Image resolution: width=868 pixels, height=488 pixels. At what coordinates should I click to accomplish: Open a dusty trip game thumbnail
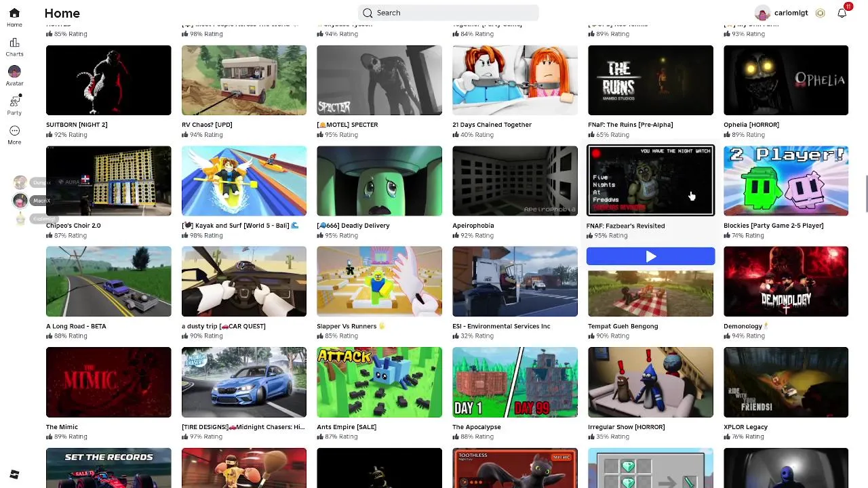pos(244,281)
